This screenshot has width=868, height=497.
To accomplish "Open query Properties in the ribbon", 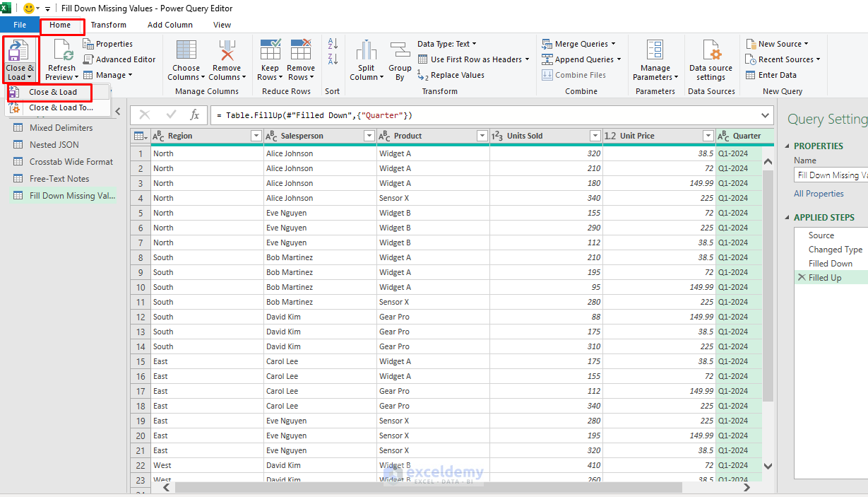I will pyautogui.click(x=108, y=44).
